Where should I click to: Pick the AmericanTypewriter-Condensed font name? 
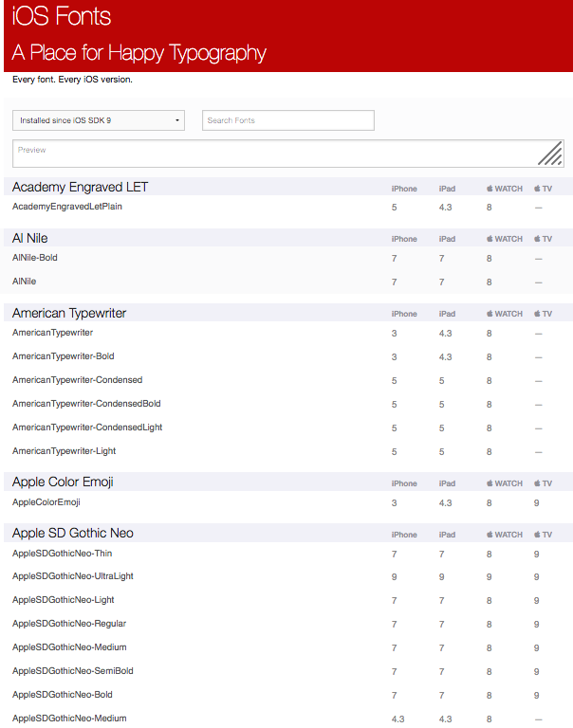(x=77, y=380)
